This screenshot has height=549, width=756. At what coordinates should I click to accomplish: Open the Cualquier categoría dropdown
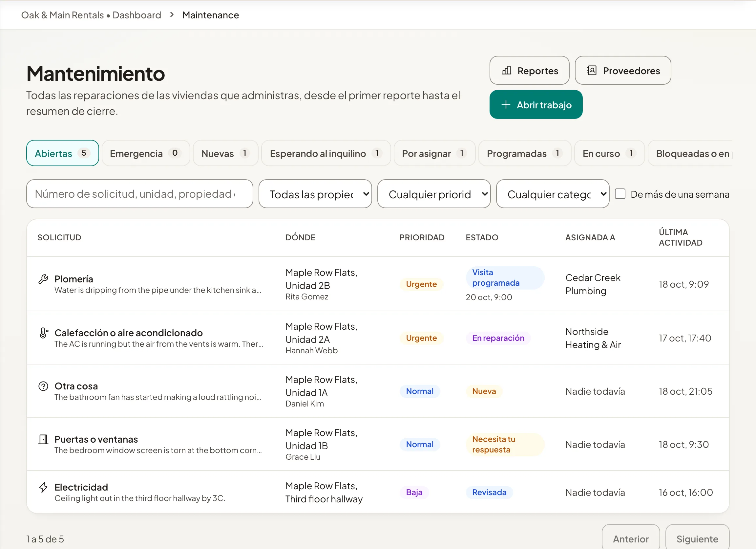click(552, 194)
